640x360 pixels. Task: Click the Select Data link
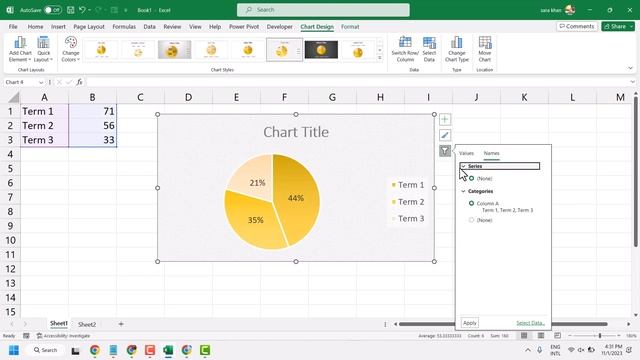530,323
